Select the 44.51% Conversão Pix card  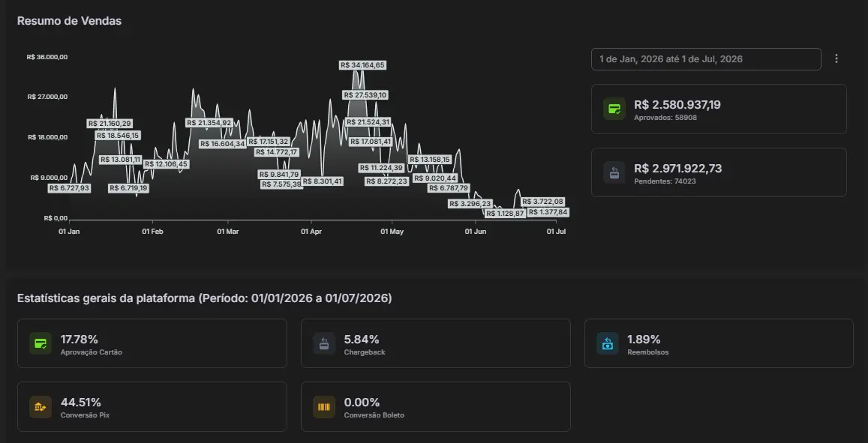coord(152,406)
